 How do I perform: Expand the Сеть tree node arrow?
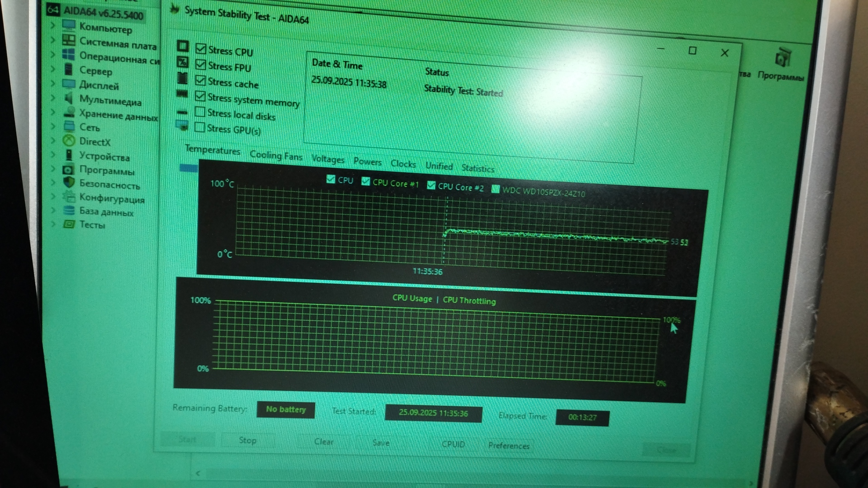(53, 126)
